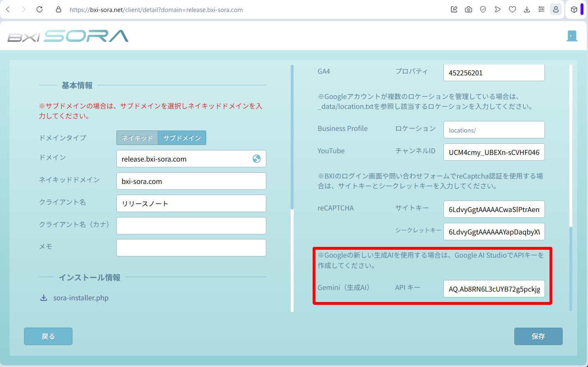Edit the reCAPTCHA サイトキー field
Screen dimensions: 588x367
point(494,209)
